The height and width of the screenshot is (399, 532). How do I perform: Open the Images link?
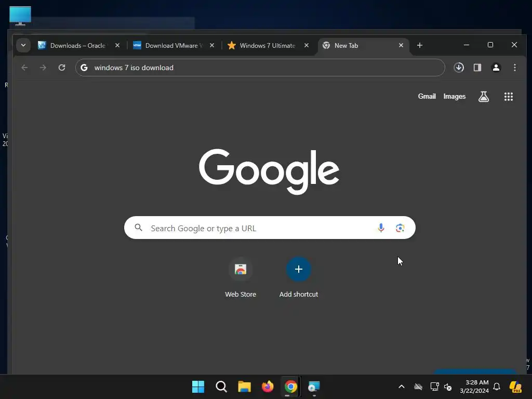click(454, 96)
